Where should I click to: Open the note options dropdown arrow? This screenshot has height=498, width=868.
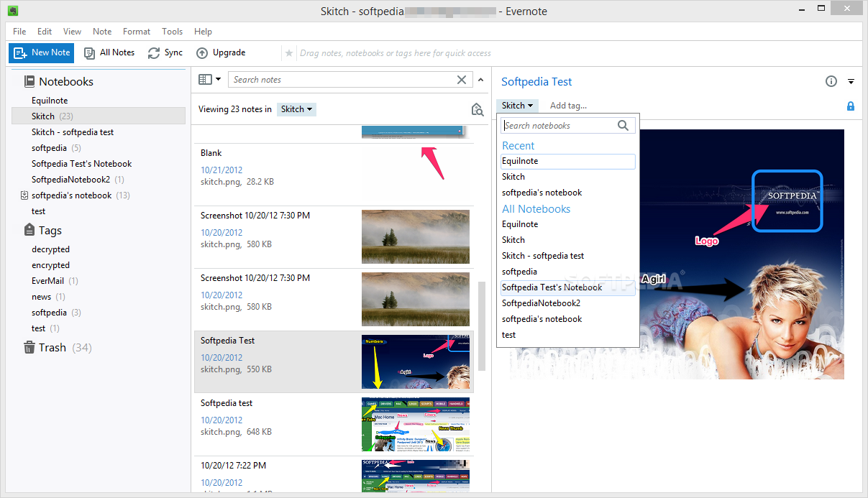click(851, 81)
